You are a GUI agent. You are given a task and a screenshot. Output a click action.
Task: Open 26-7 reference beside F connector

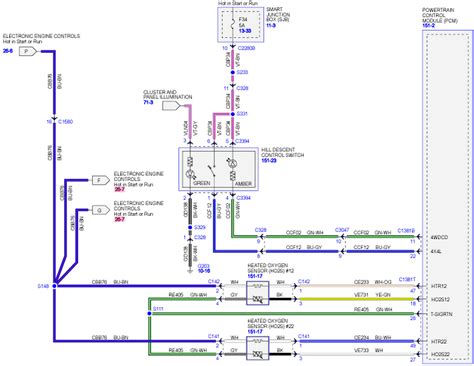(x=119, y=190)
